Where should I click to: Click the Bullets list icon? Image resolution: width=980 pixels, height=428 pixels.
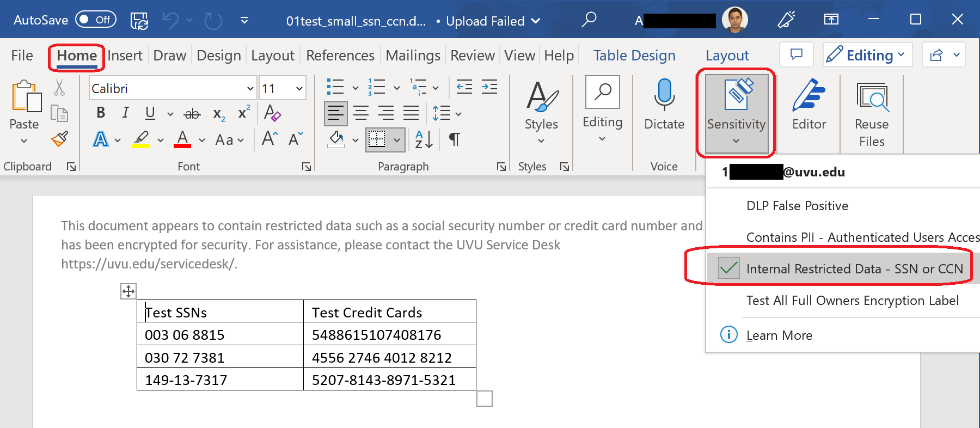pyautogui.click(x=335, y=87)
